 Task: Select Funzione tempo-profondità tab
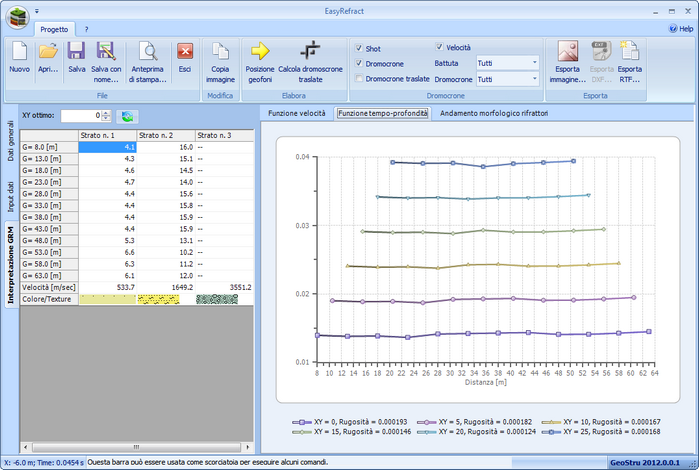(382, 113)
